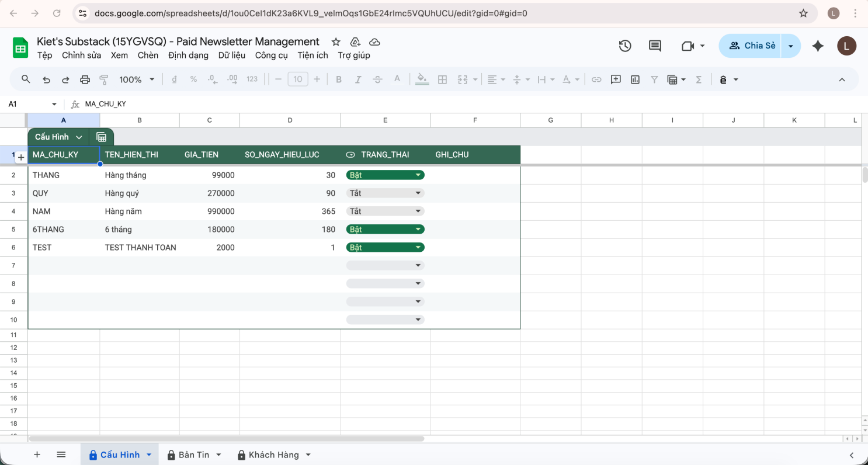Open the Tệp menu
The height and width of the screenshot is (465, 868).
tap(44, 55)
